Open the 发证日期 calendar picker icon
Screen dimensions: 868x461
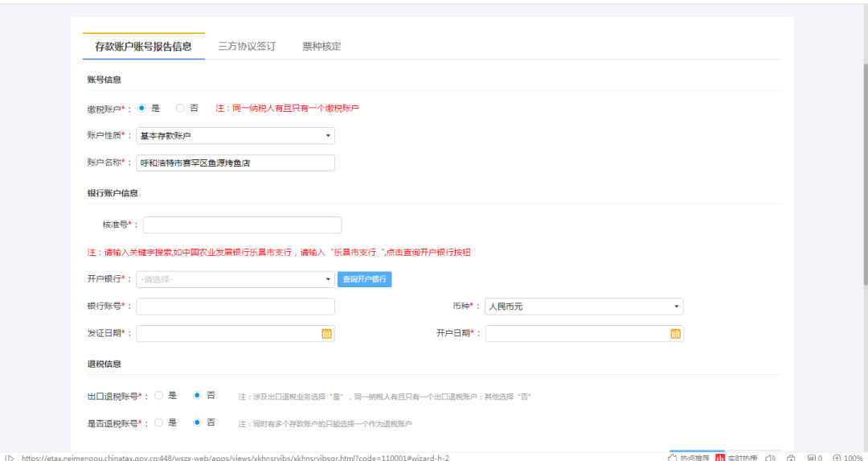click(326, 334)
